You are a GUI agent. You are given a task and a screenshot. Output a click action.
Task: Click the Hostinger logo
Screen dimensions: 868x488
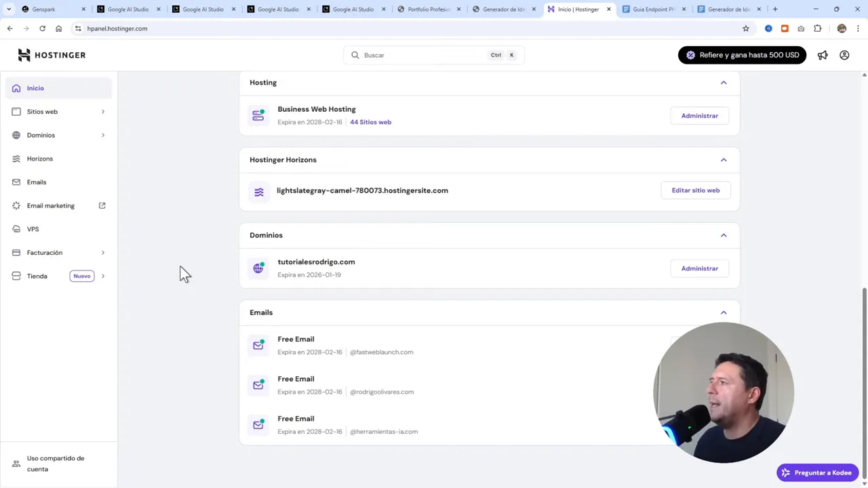(52, 55)
